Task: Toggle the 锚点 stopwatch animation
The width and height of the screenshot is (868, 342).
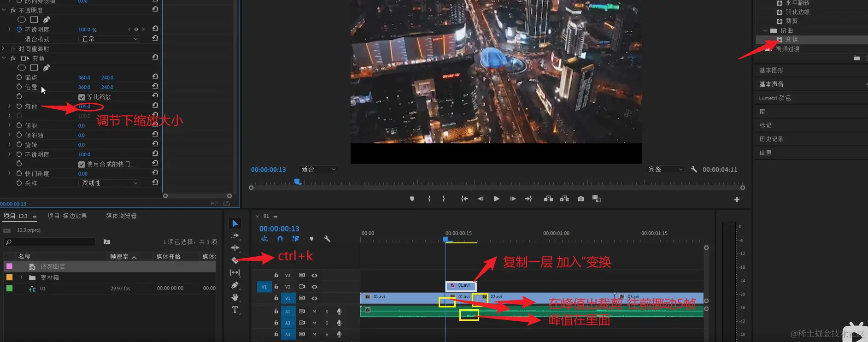Action: [x=19, y=77]
